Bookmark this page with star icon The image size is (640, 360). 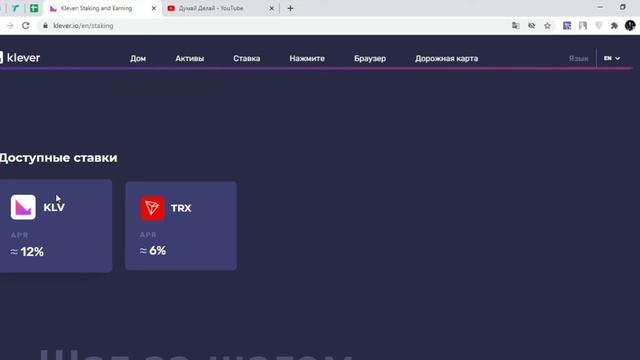(x=547, y=26)
